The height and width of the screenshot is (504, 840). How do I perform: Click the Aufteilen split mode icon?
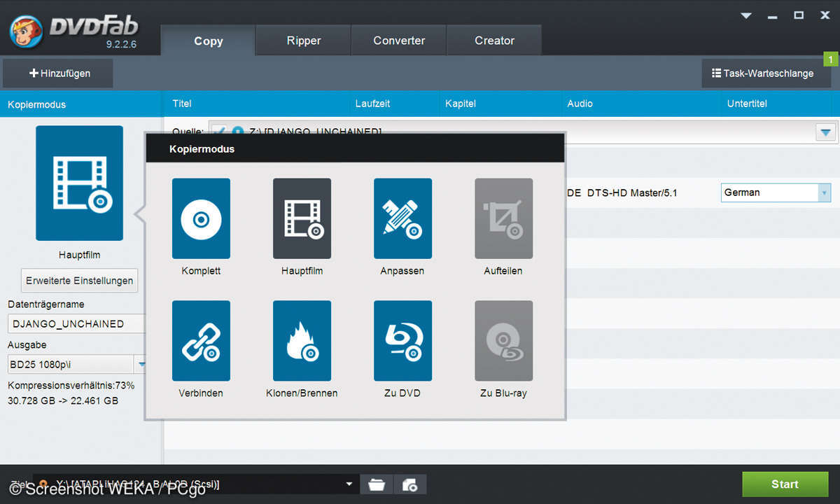[503, 218]
